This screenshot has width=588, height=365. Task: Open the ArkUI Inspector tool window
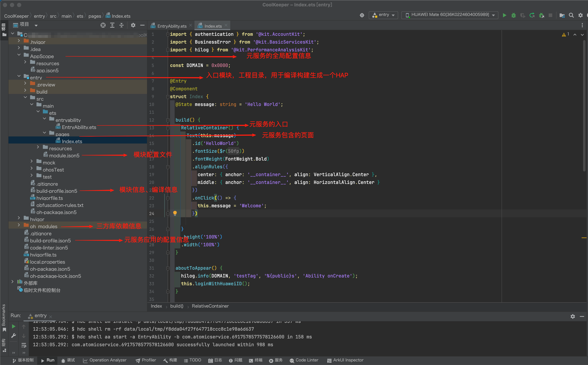345,360
